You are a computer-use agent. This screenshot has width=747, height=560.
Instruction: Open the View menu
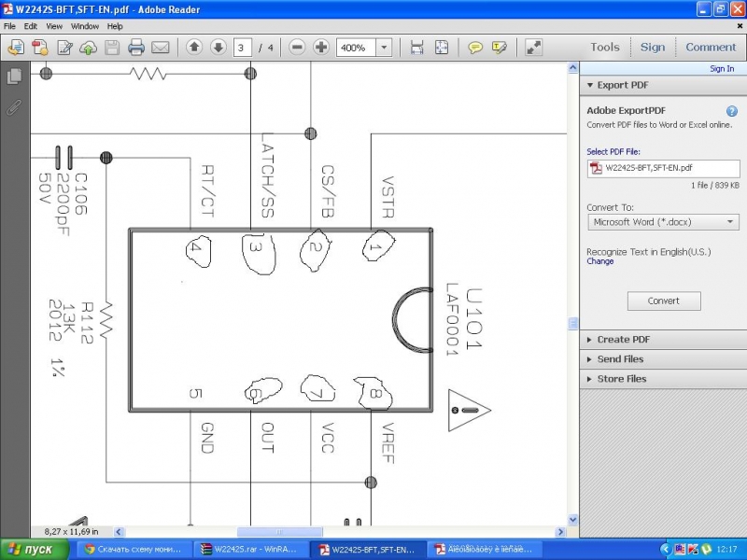[x=54, y=26]
